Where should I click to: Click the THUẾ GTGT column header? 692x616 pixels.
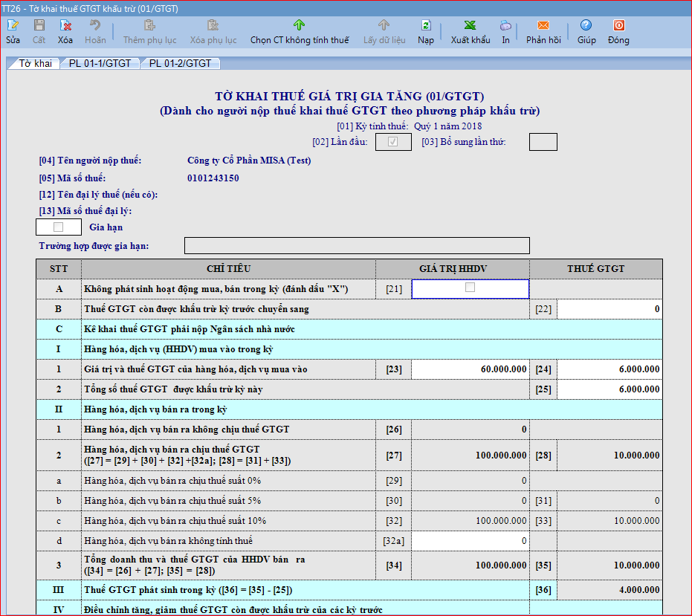click(x=596, y=269)
